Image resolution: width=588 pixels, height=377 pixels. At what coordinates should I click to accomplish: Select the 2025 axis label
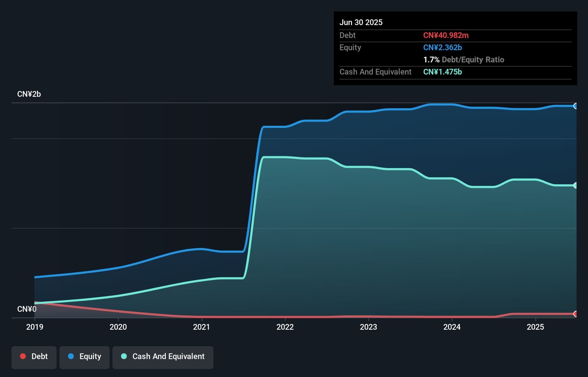(x=535, y=327)
